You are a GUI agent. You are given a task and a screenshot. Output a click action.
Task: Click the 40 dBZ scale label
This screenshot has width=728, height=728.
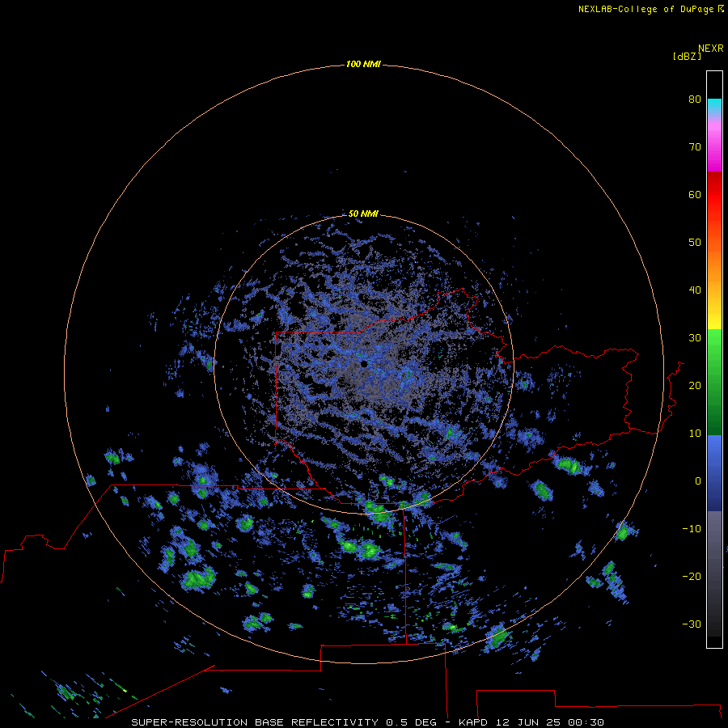tap(695, 290)
